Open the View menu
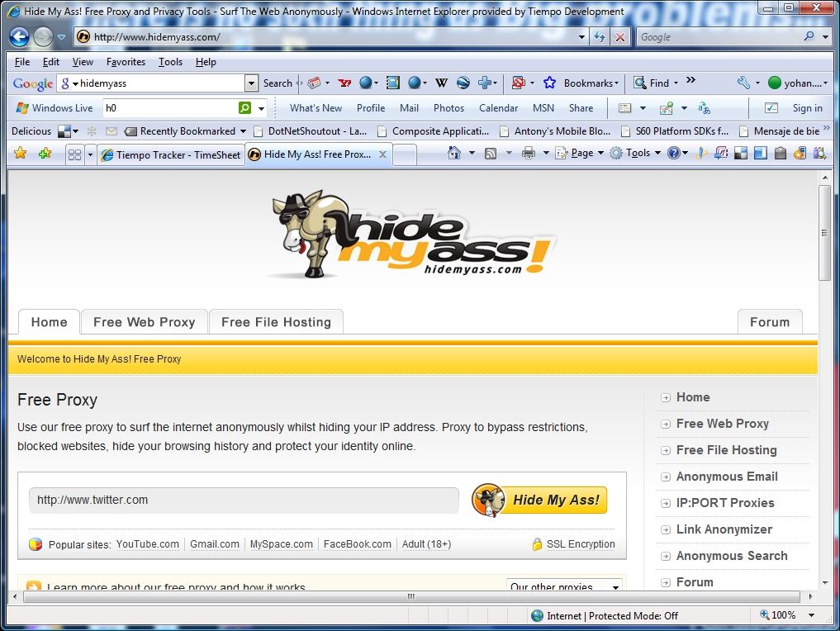Viewport: 840px width, 631px height. click(x=83, y=62)
